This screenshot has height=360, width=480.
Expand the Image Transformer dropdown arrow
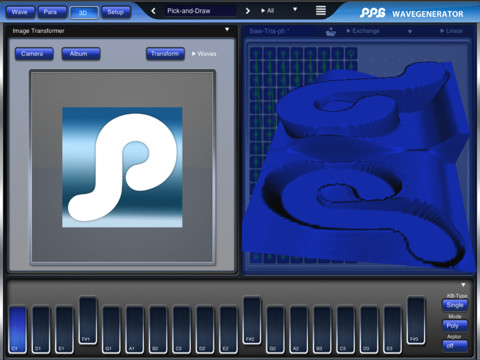pyautogui.click(x=227, y=30)
